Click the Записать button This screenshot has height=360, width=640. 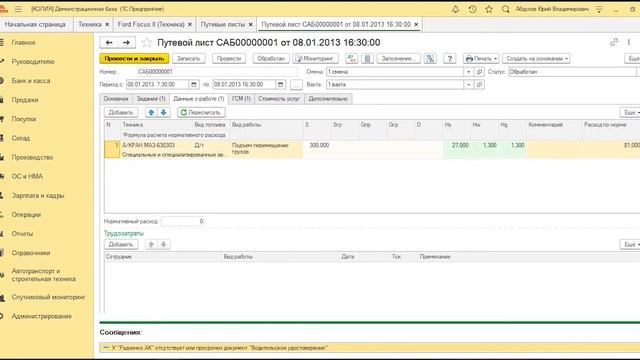pos(189,58)
